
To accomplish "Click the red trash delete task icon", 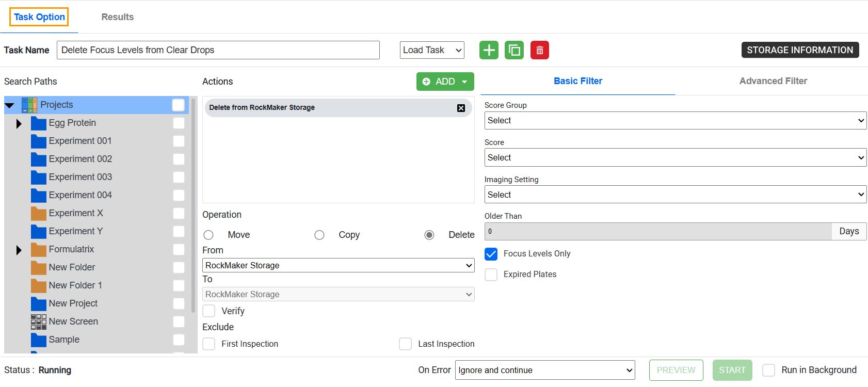I will coord(539,50).
